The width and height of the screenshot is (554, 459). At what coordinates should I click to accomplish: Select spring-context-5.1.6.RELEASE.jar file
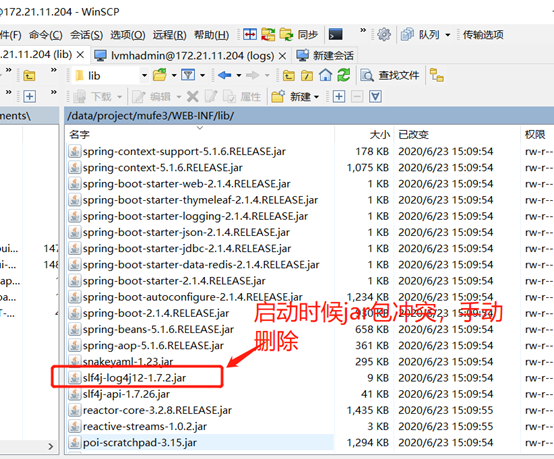pos(163,167)
